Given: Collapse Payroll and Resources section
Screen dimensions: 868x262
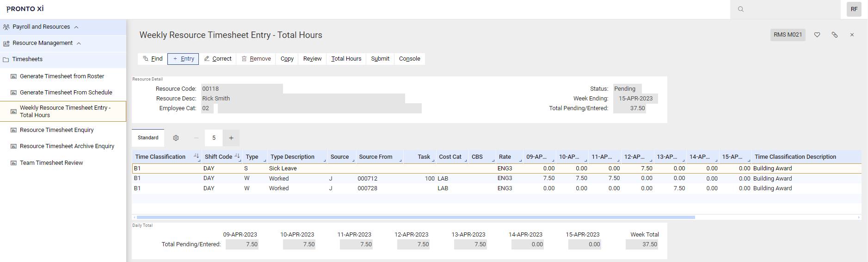Looking at the screenshot, I should 76,27.
